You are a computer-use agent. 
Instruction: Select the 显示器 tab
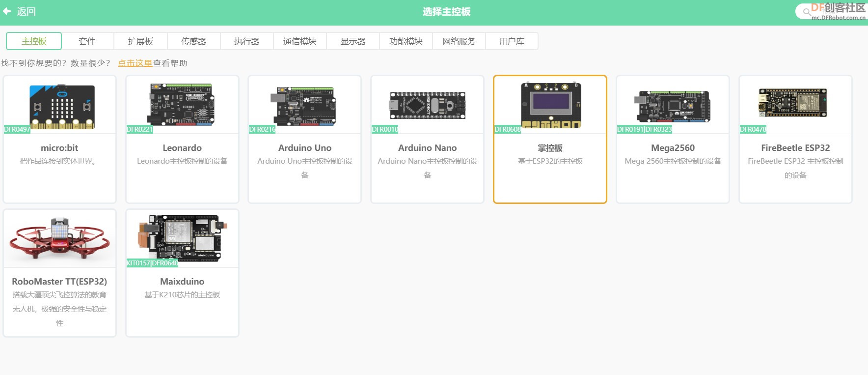click(353, 41)
